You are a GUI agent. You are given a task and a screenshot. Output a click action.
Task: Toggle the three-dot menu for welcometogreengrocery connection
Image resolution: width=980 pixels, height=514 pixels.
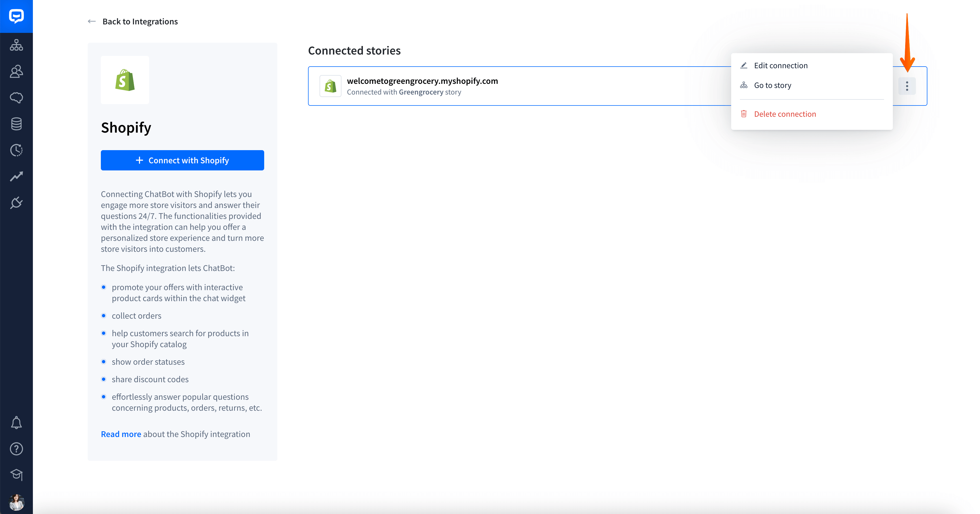pyautogui.click(x=907, y=86)
